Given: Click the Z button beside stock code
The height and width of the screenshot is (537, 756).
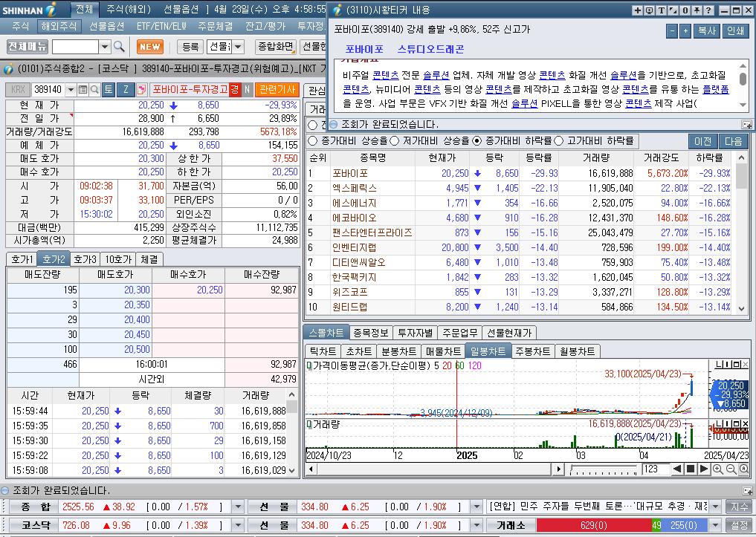Looking at the screenshot, I should click(126, 90).
